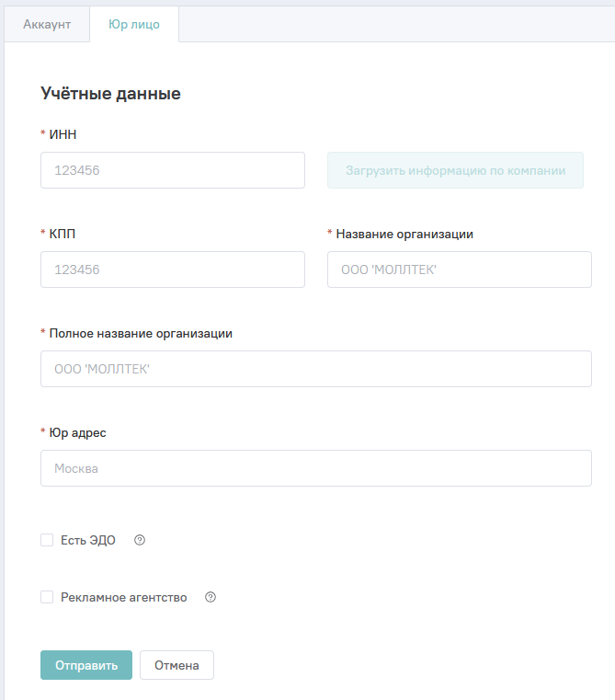Focus the Название организации input box
This screenshot has height=700, width=615.
click(459, 270)
